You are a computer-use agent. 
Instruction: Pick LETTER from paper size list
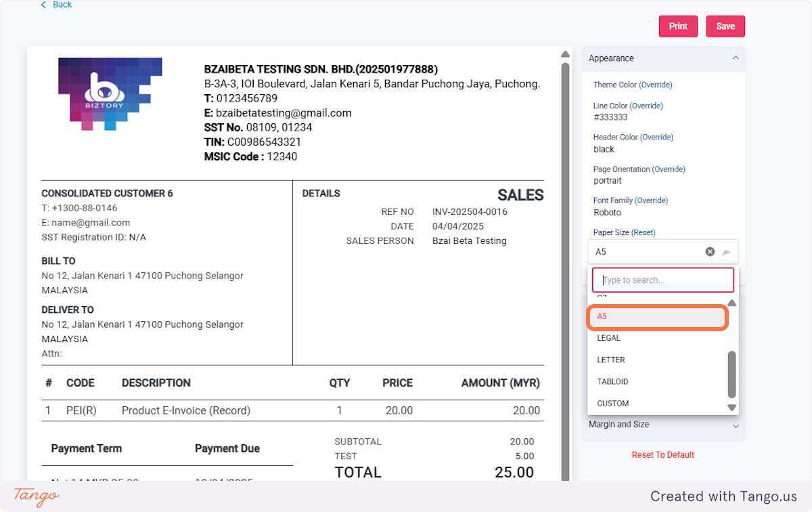pos(611,360)
